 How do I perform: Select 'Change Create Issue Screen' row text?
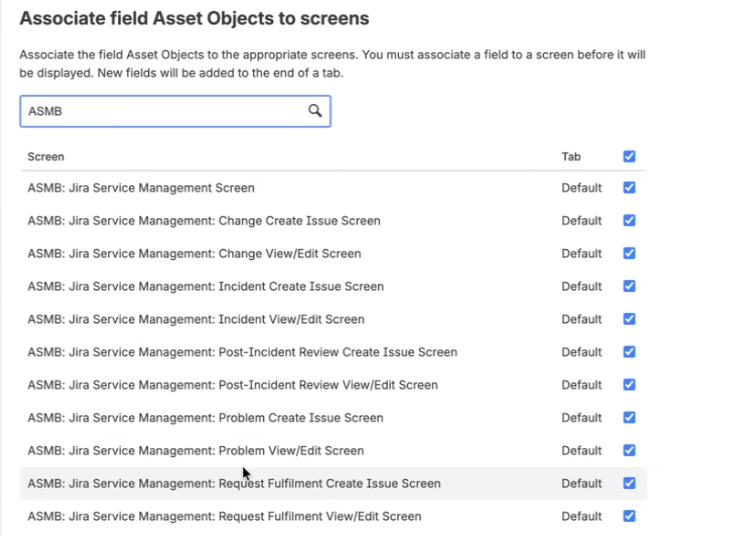204,221
